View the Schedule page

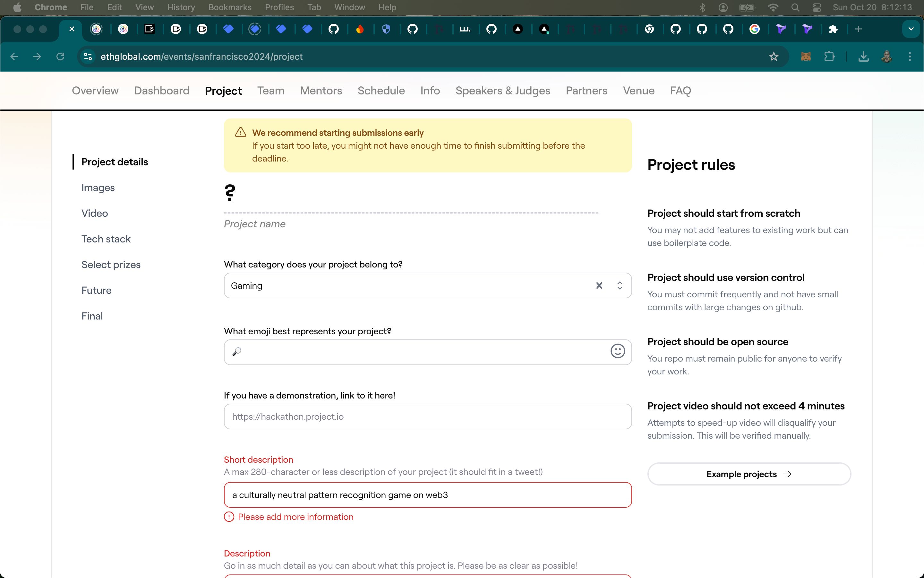pos(381,91)
